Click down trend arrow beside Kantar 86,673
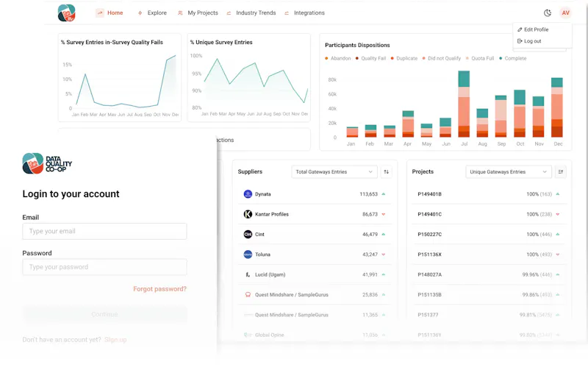This screenshot has width=588, height=370. [x=384, y=214]
